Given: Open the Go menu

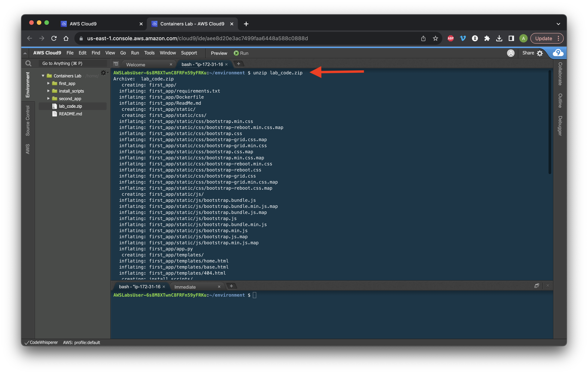Looking at the screenshot, I should (123, 53).
